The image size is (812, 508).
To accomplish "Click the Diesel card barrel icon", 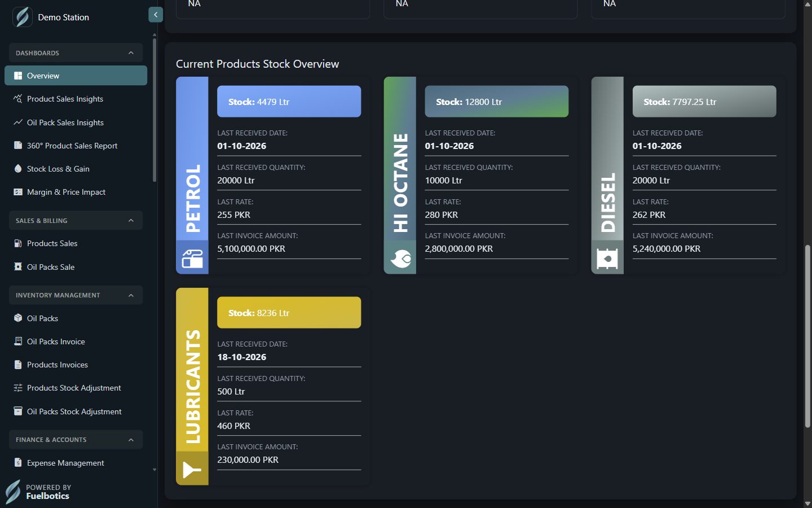I will click(x=607, y=259).
